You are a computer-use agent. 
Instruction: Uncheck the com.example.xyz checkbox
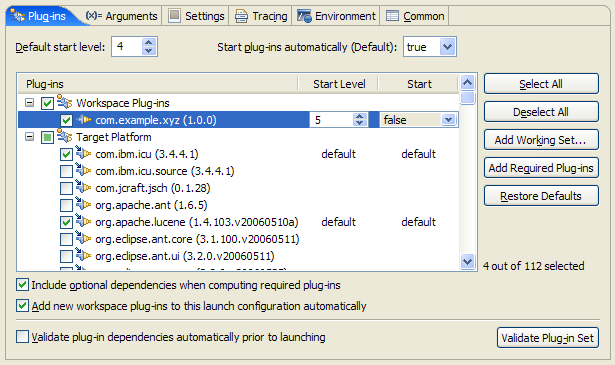(x=66, y=120)
